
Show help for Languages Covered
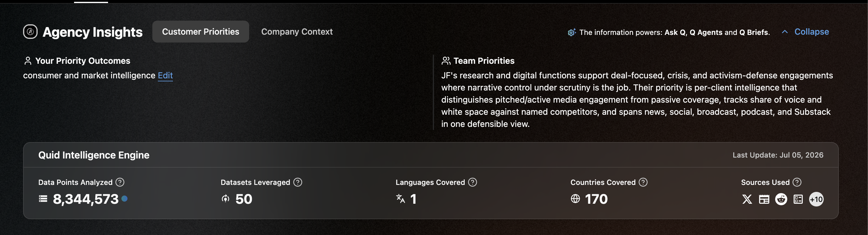473,182
